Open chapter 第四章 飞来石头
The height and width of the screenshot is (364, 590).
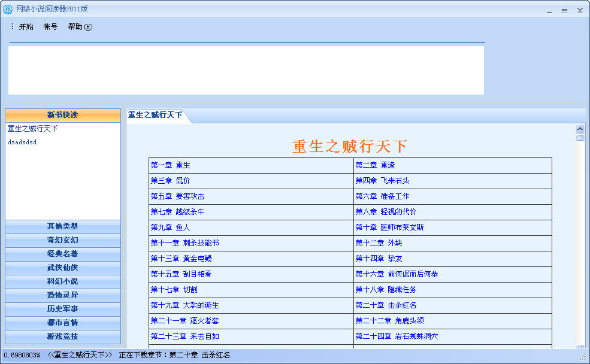point(382,181)
